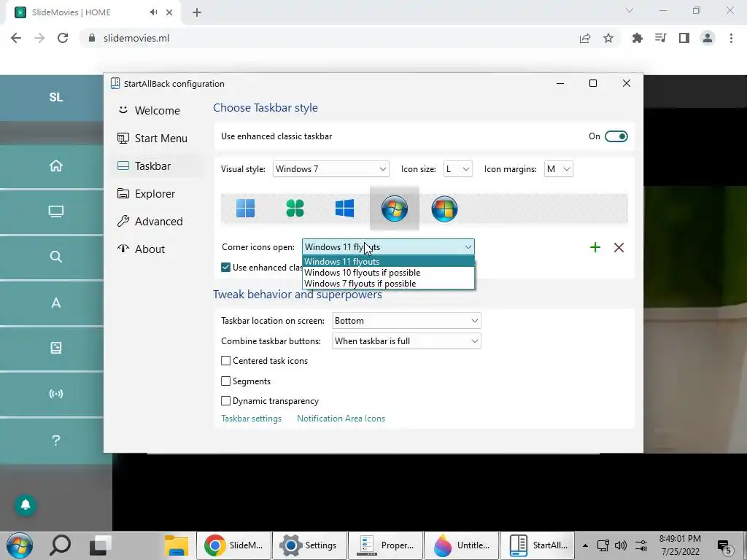Open Chrome three-dot menu

coord(731,38)
